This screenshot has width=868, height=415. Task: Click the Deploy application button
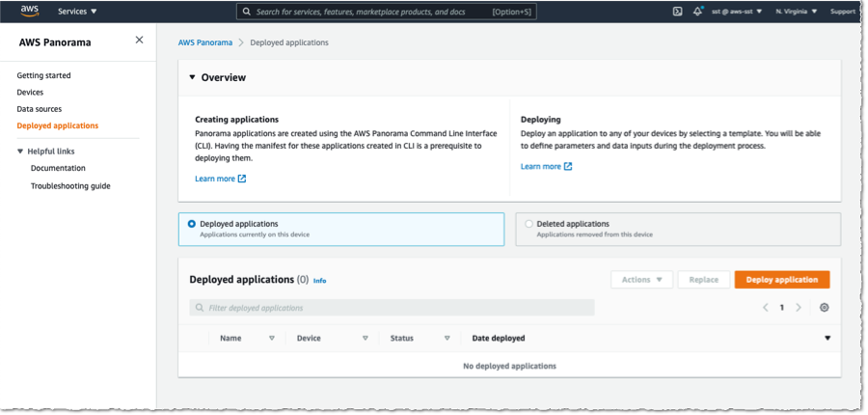pos(781,280)
